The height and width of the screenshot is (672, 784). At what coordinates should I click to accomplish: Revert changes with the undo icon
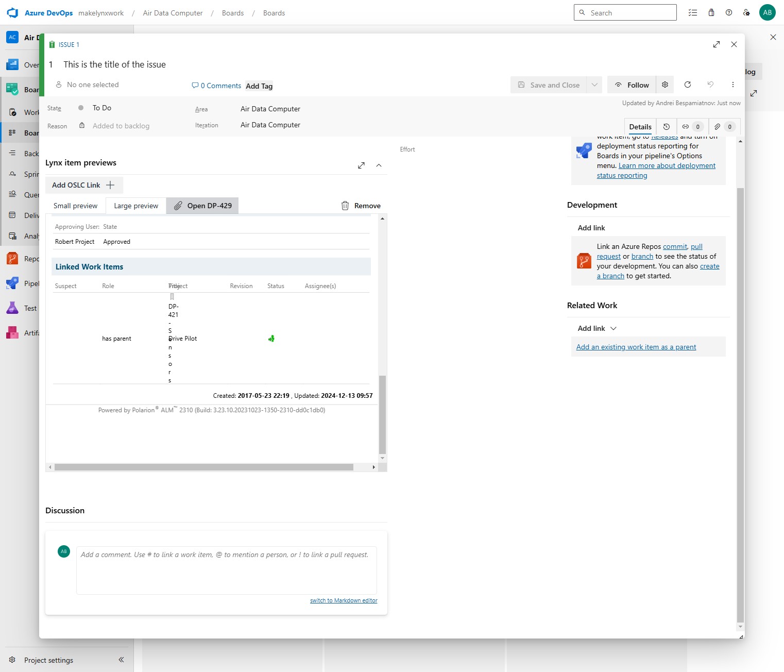[710, 85]
